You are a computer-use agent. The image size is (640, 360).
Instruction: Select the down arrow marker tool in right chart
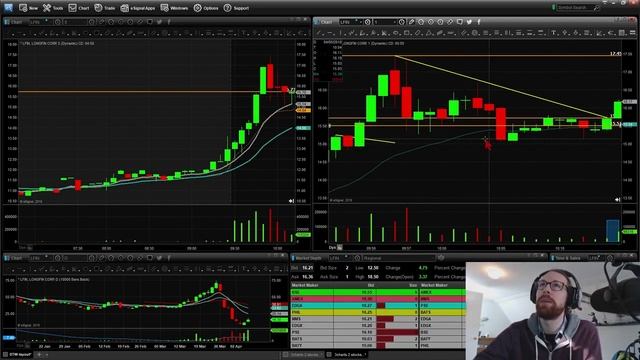[x=576, y=33]
